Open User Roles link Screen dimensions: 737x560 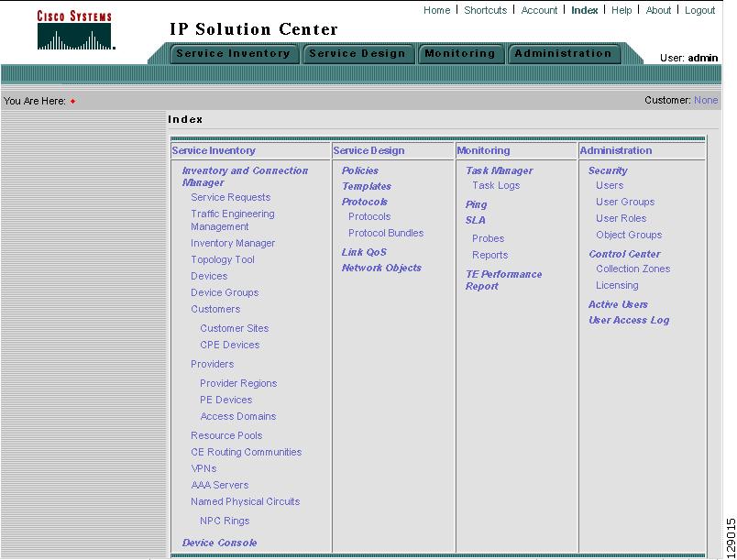[x=621, y=218]
